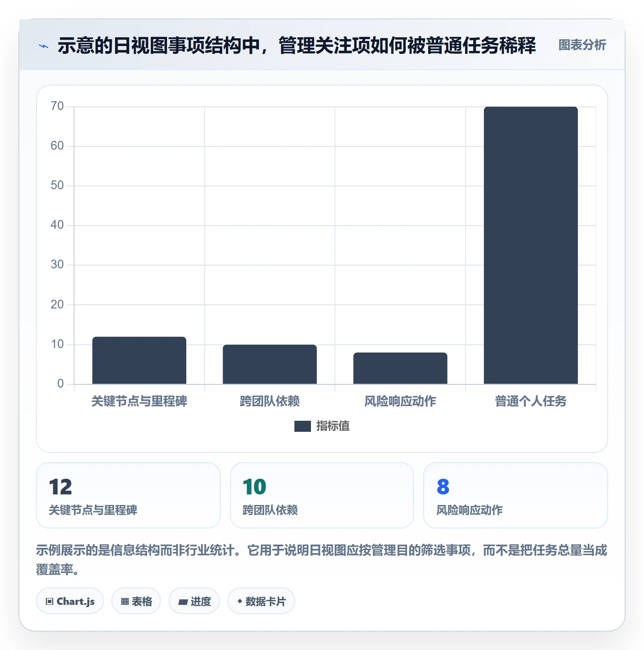644x650 pixels.
Task: Open the data card showing 12
Action: 128,495
